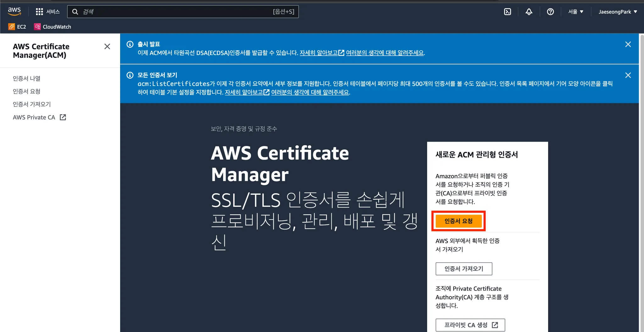Launch the CloudShell terminal icon
This screenshot has height=332, width=644.
[508, 12]
